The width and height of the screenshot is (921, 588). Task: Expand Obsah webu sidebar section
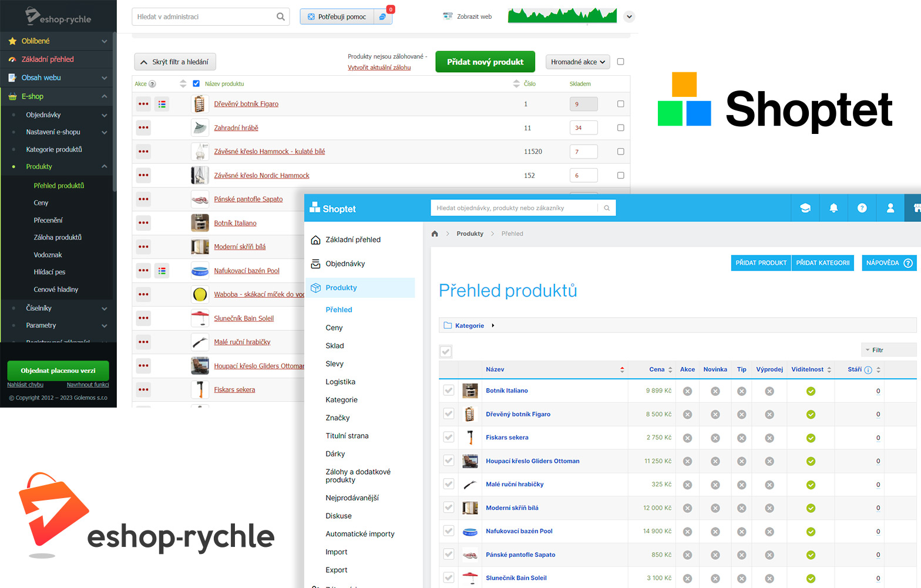coord(104,78)
